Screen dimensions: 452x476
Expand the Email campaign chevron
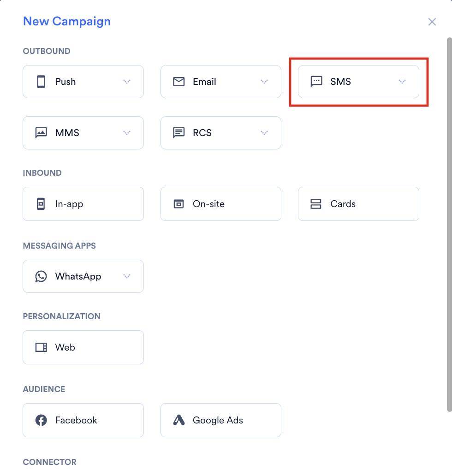click(264, 81)
